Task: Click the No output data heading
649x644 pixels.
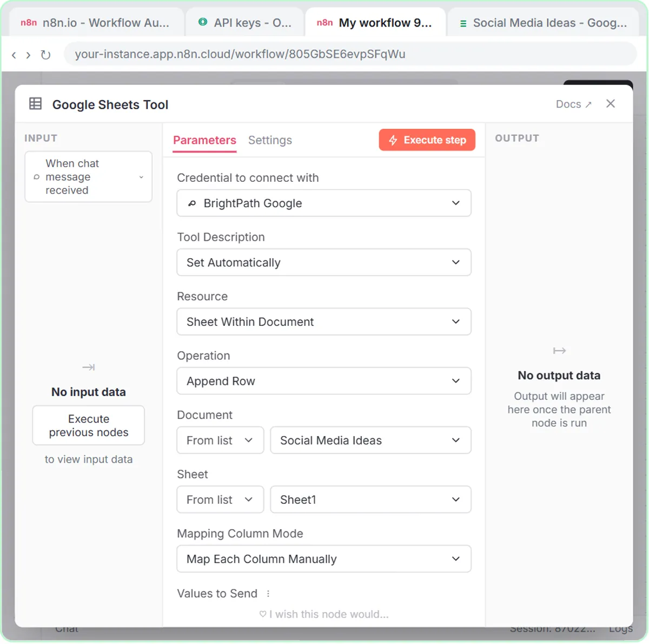Action: click(559, 376)
